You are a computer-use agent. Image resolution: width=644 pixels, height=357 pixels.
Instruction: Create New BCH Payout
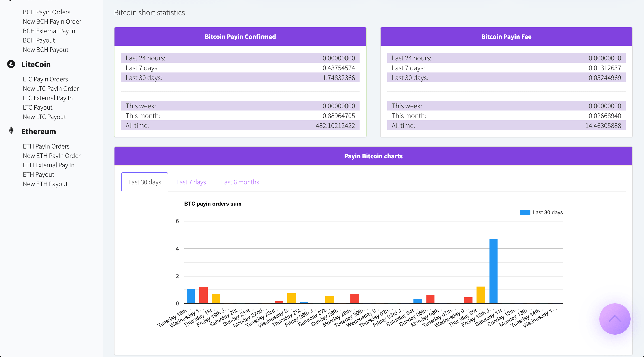click(x=45, y=50)
